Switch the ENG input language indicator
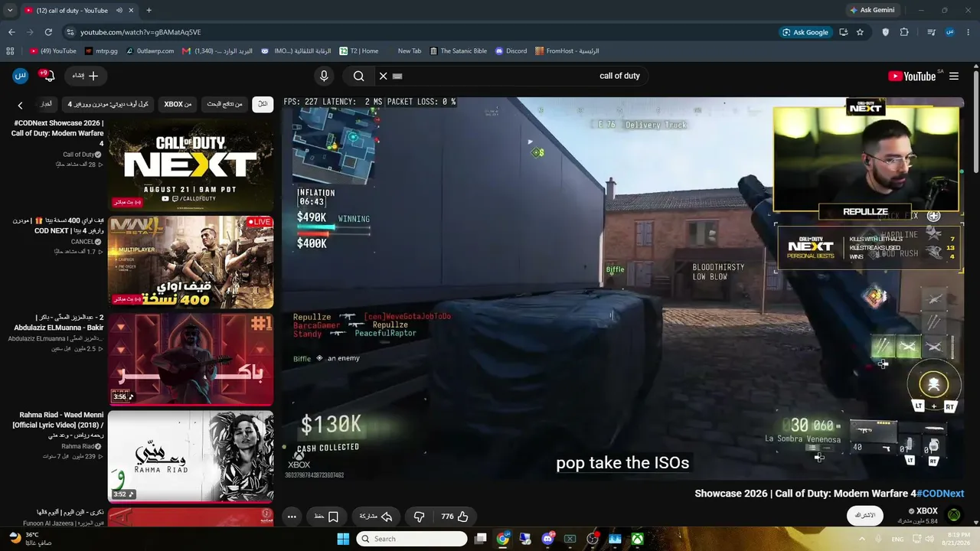 (897, 539)
